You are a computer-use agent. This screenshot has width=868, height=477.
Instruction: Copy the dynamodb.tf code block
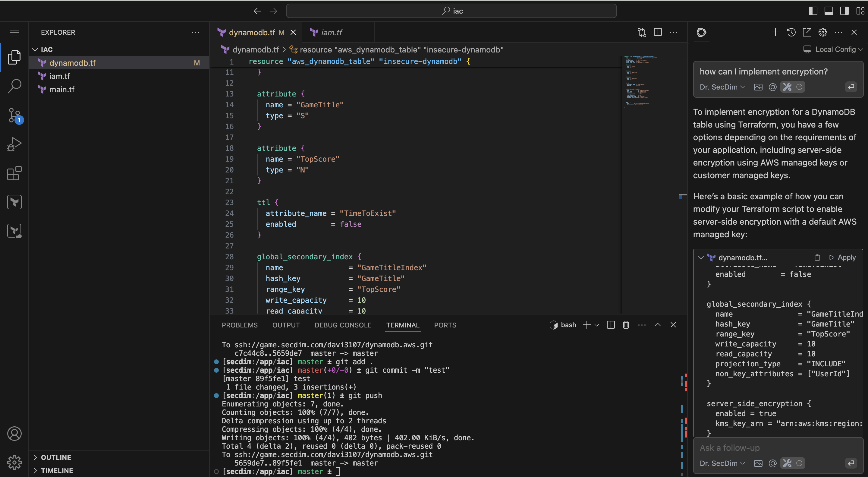point(817,257)
